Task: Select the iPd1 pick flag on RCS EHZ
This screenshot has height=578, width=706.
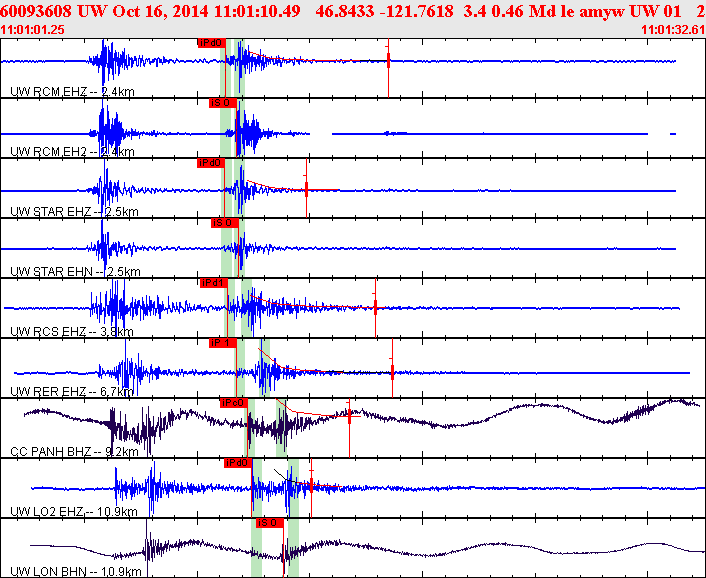Action: [x=214, y=283]
